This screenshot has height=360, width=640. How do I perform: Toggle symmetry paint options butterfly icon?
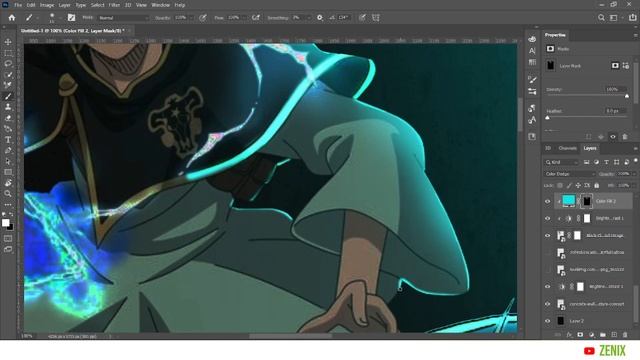[x=376, y=18]
